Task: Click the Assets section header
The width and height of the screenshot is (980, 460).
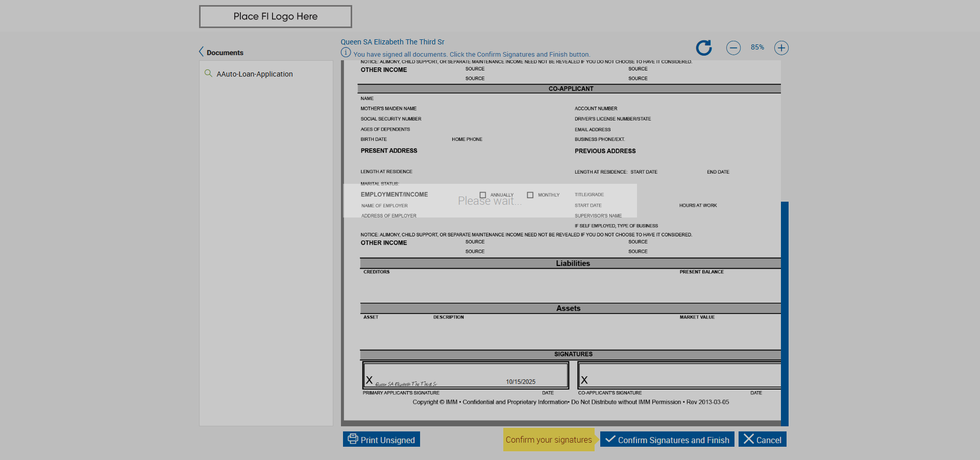Action: (571, 308)
